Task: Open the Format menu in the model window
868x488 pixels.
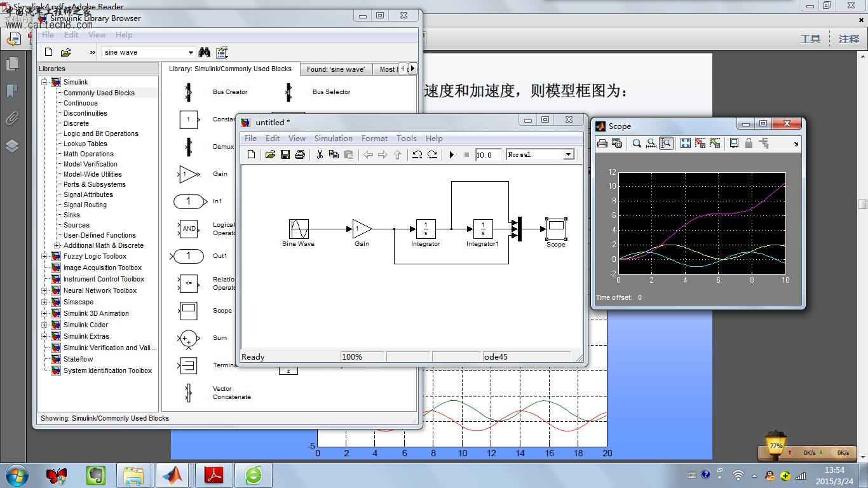Action: click(x=374, y=138)
